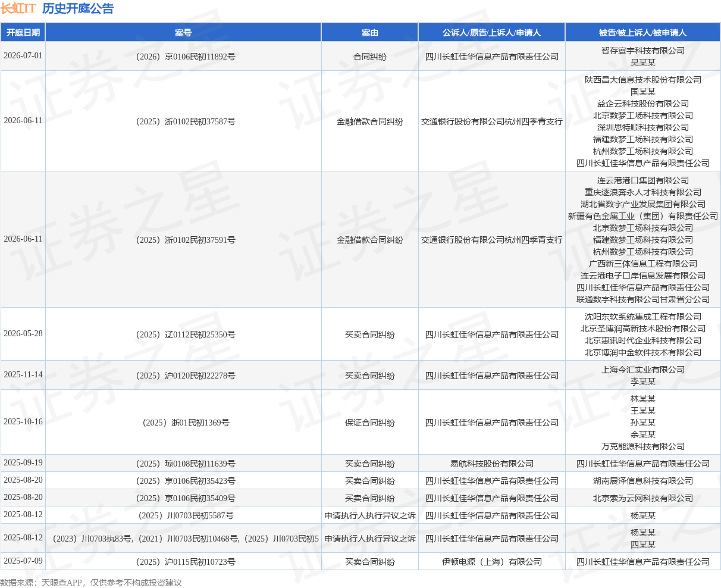Click the 案由 column header
Viewport: 721px width, 588px height.
pos(370,33)
